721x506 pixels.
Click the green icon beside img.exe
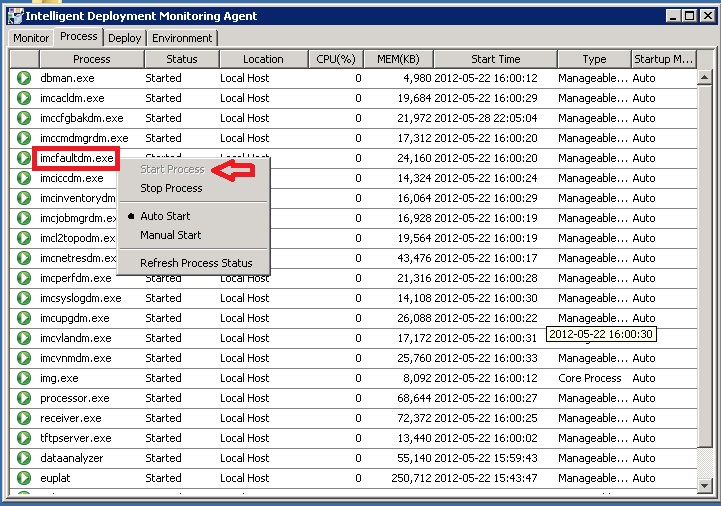click(23, 378)
